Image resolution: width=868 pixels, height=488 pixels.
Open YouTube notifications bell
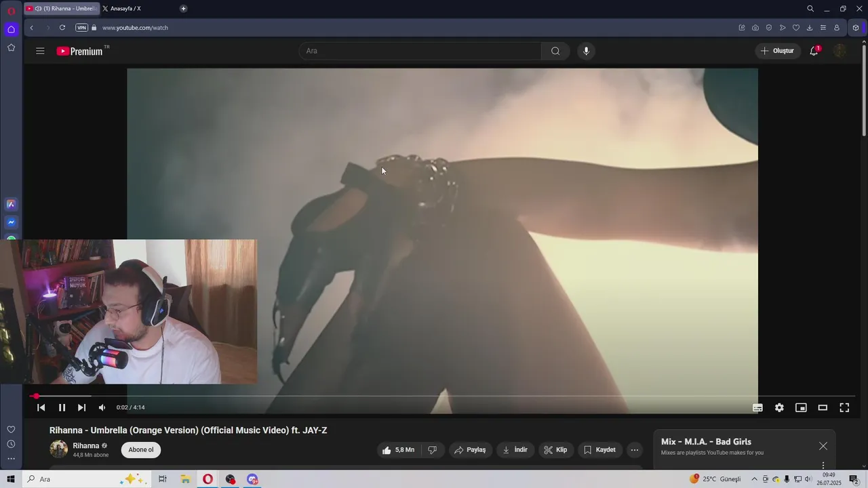point(814,51)
